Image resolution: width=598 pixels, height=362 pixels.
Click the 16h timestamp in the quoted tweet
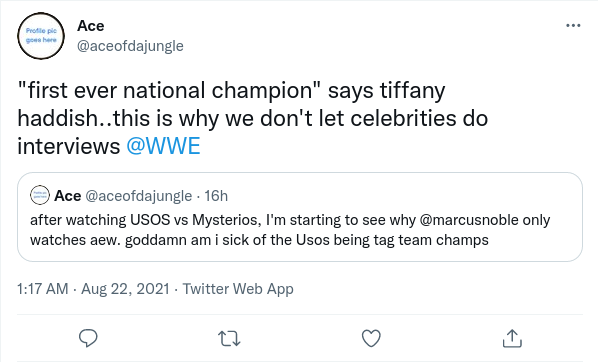tap(216, 196)
